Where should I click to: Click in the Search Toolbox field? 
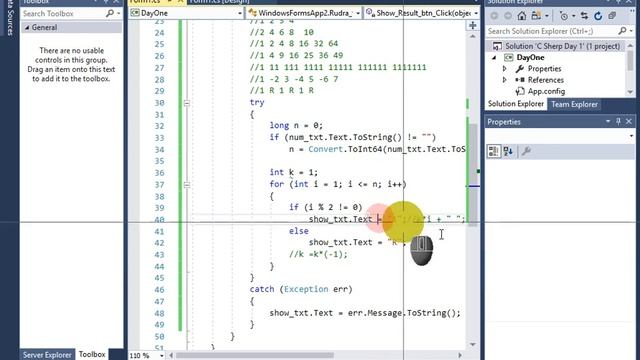[63, 13]
